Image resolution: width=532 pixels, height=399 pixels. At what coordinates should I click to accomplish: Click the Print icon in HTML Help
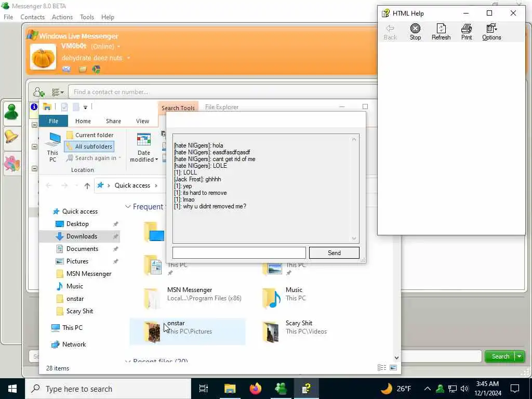(x=466, y=32)
